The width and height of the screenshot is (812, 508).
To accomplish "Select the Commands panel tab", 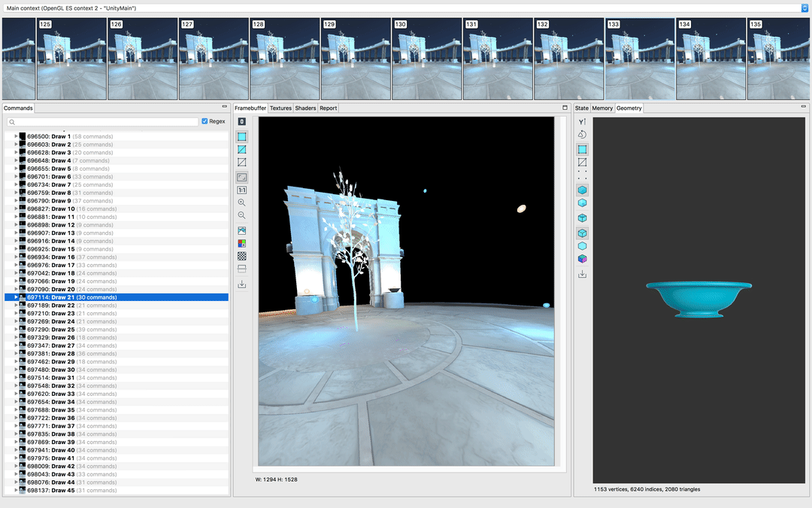I will (x=18, y=108).
